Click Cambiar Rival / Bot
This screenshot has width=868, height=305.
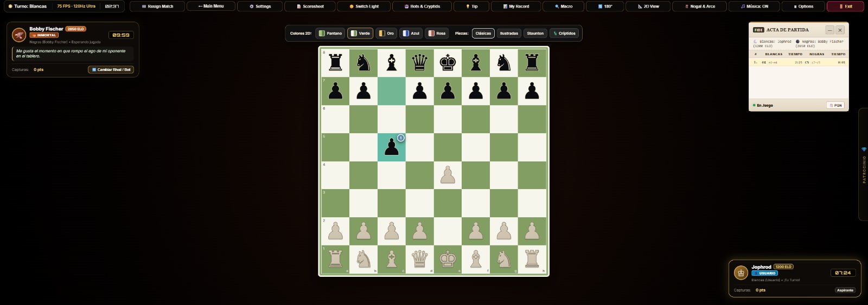click(111, 69)
